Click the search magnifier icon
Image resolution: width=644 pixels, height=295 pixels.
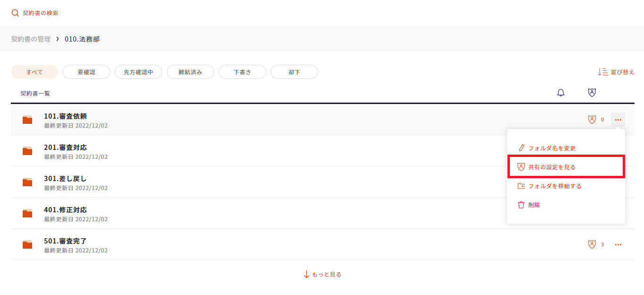pos(16,13)
